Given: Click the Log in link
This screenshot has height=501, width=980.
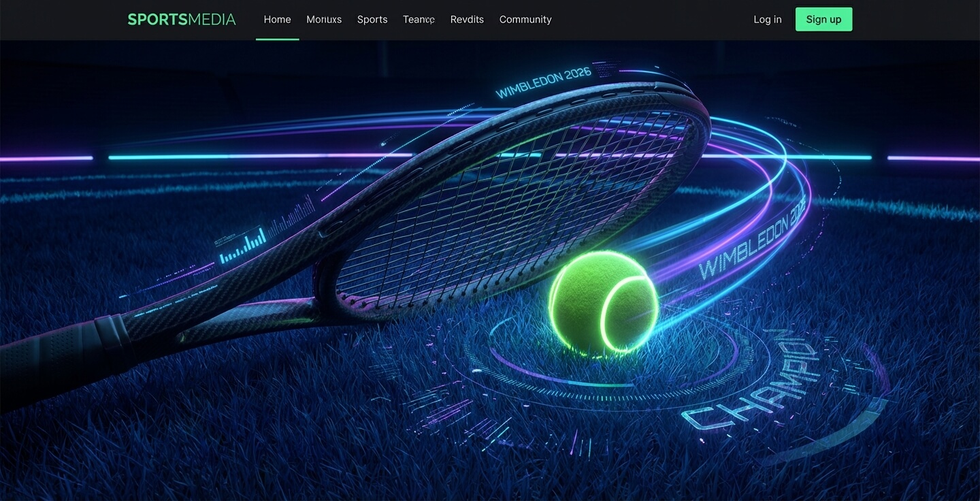Looking at the screenshot, I should tap(768, 19).
